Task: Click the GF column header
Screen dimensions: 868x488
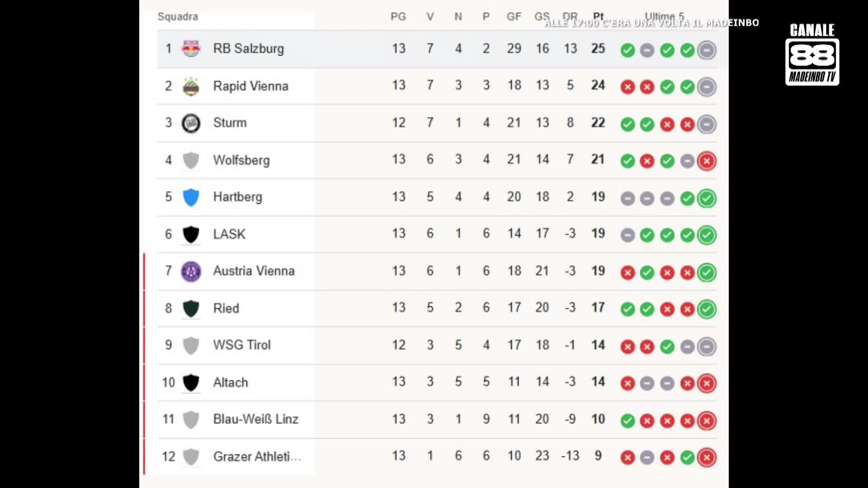Action: 514,17
